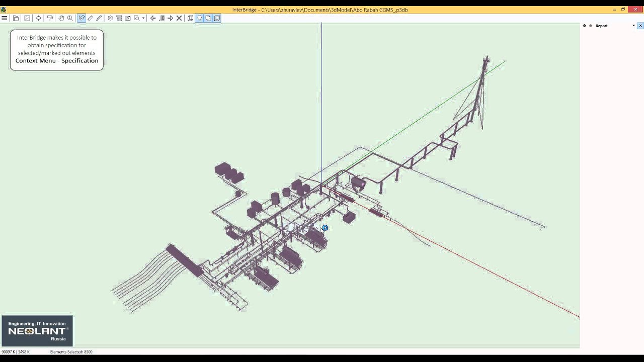Activate the pan hand tool
This screenshot has height=362, width=644.
point(61,18)
